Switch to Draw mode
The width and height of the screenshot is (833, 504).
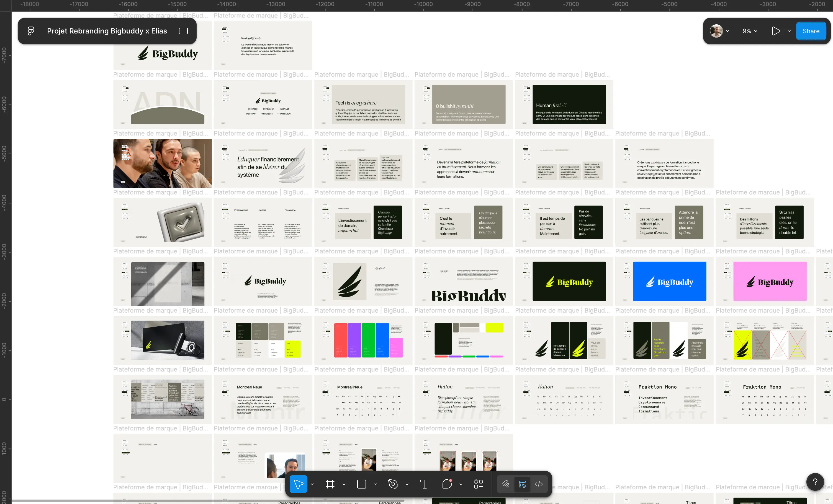point(505,484)
